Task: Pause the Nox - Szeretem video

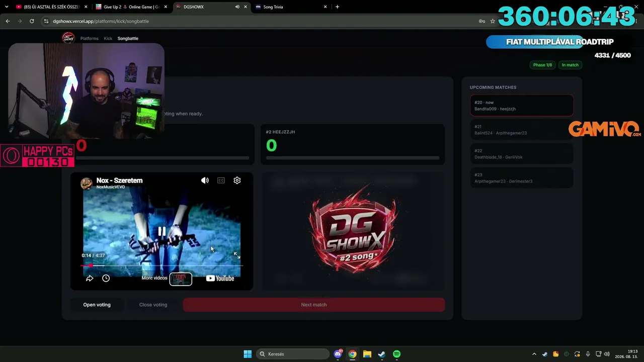Action: click(162, 231)
